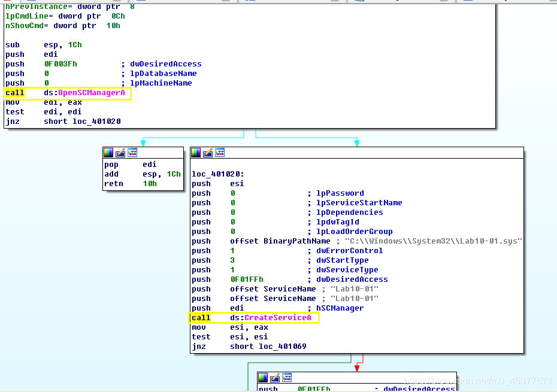Click the dwServiceType comment
The image size is (557, 392).
click(347, 270)
